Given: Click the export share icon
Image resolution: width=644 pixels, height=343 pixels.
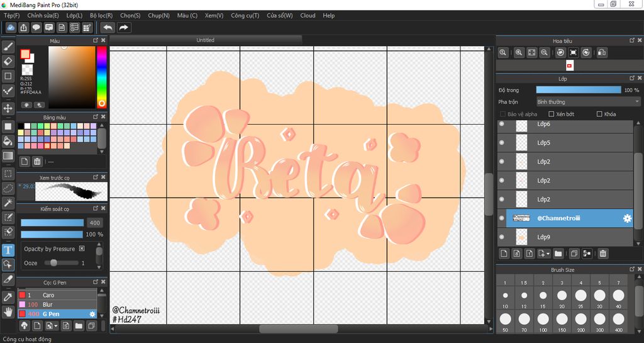Looking at the screenshot, I should (x=23, y=28).
